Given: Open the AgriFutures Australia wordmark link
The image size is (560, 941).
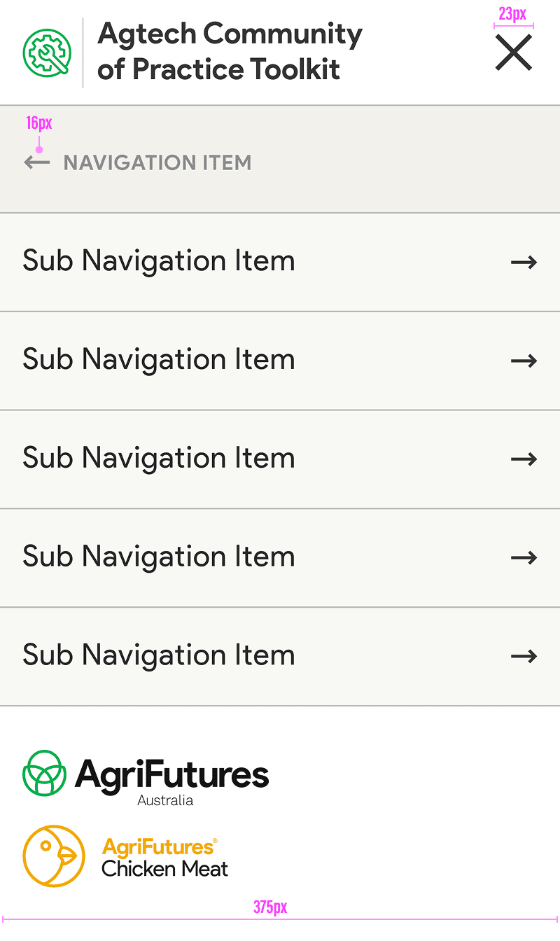Looking at the screenshot, I should click(x=172, y=779).
